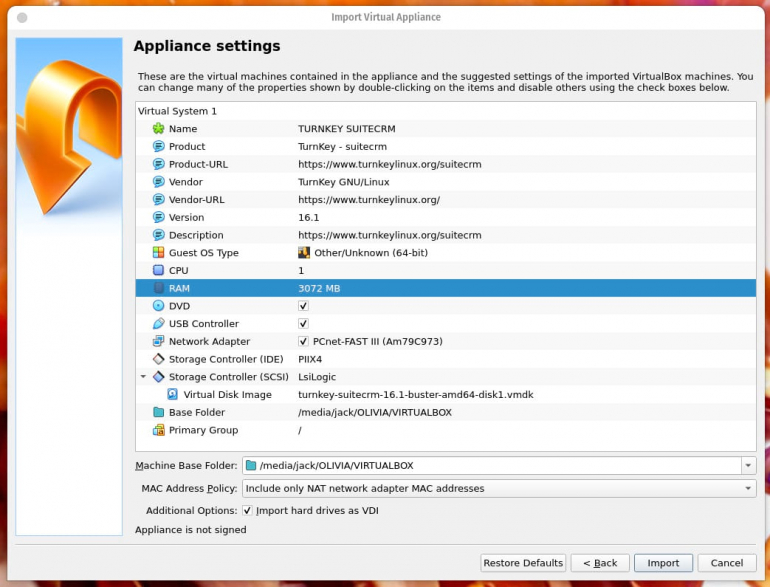Click the Virtual Disk Image label

click(x=227, y=394)
